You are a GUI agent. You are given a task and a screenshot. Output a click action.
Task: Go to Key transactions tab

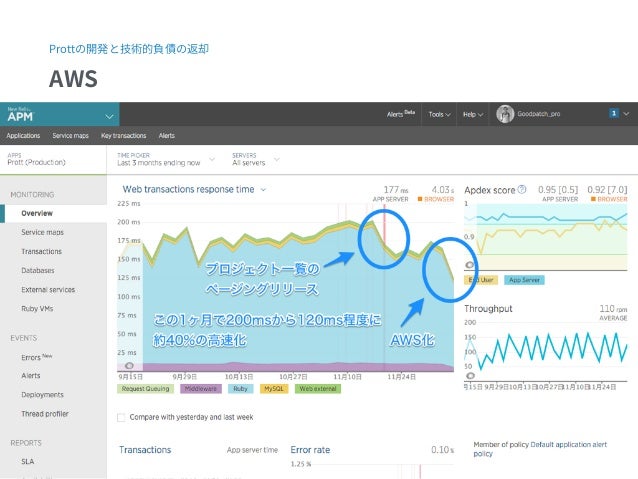(x=124, y=136)
